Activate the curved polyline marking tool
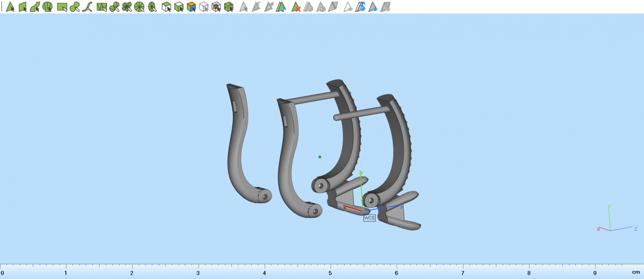644x279 pixels. (x=87, y=7)
